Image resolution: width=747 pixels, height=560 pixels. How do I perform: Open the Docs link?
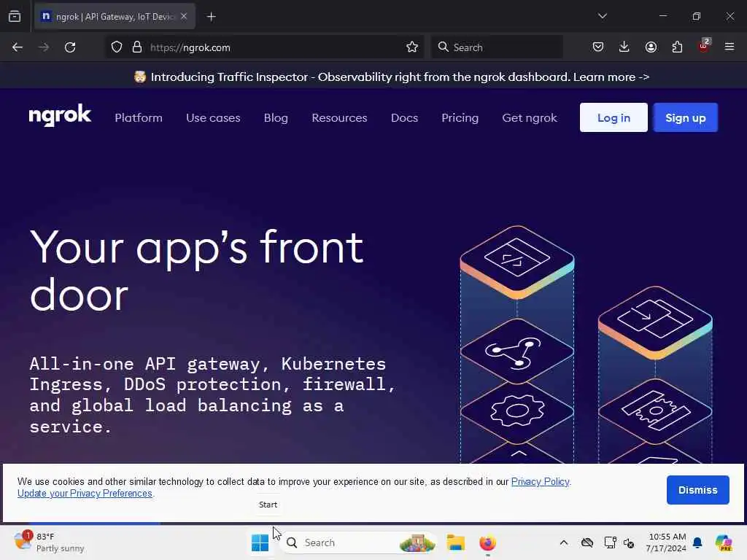click(x=404, y=117)
